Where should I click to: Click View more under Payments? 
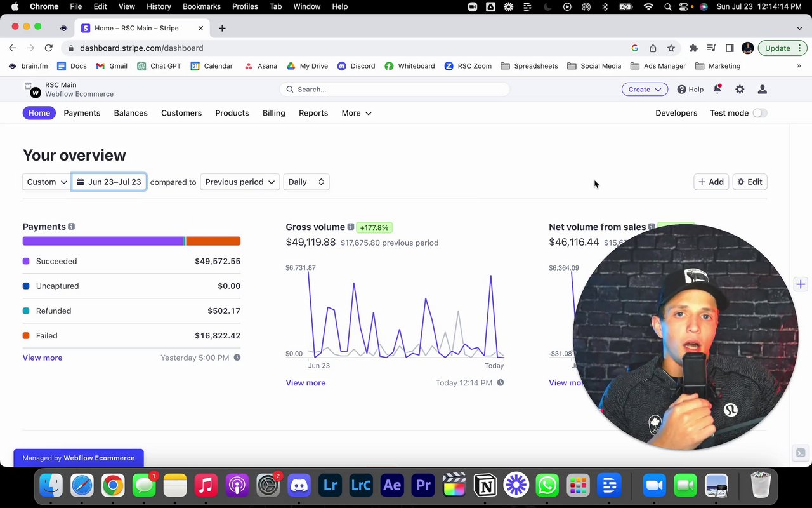[43, 358]
